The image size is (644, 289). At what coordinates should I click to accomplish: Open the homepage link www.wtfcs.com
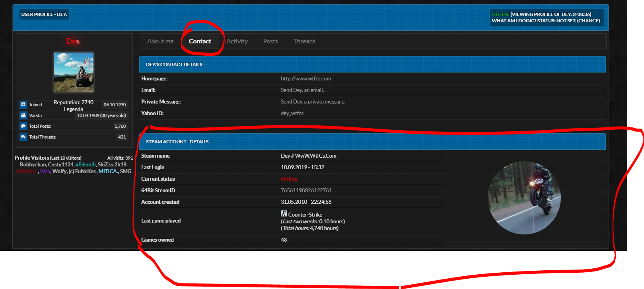305,79
